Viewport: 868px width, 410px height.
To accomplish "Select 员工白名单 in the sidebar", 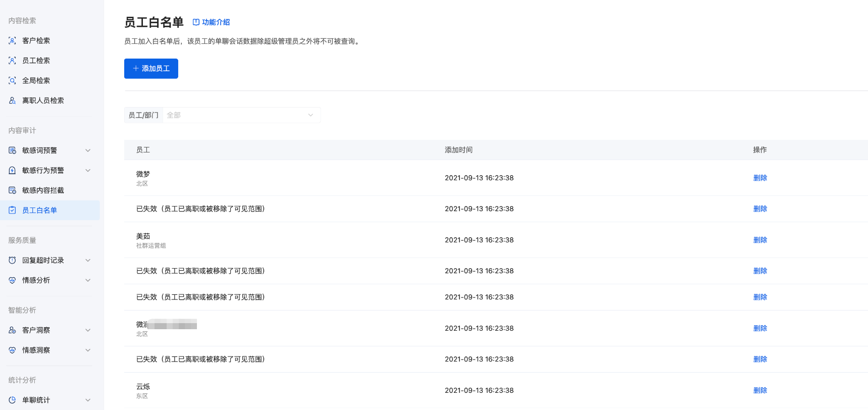I will click(50, 210).
